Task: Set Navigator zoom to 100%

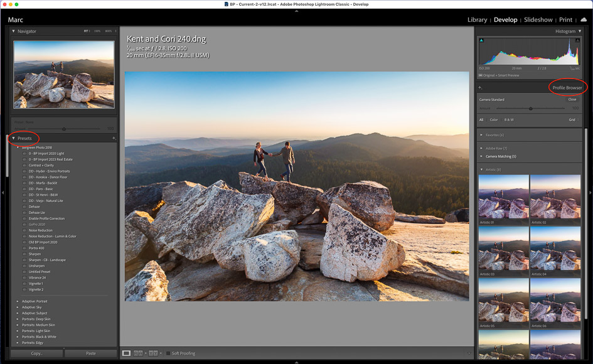Action: (x=97, y=31)
